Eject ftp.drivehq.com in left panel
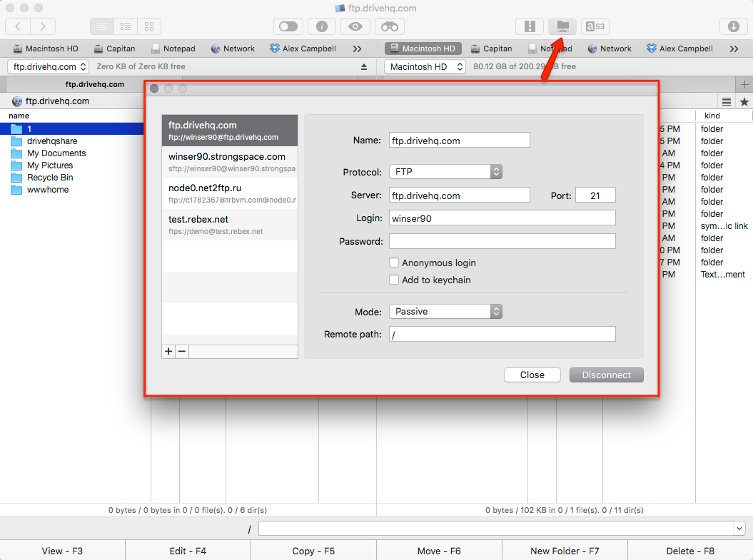Viewport: 753px width, 560px height. tap(364, 67)
